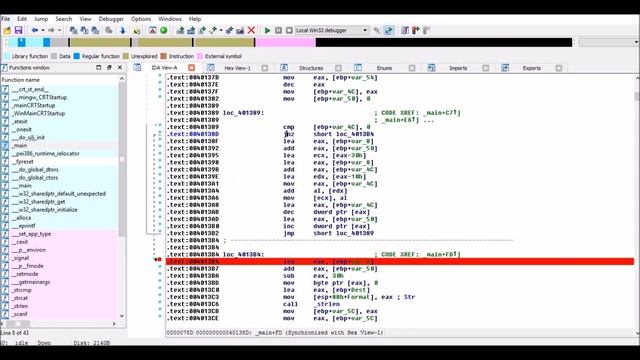Click the red X cancel toolbar icon

[251, 30]
